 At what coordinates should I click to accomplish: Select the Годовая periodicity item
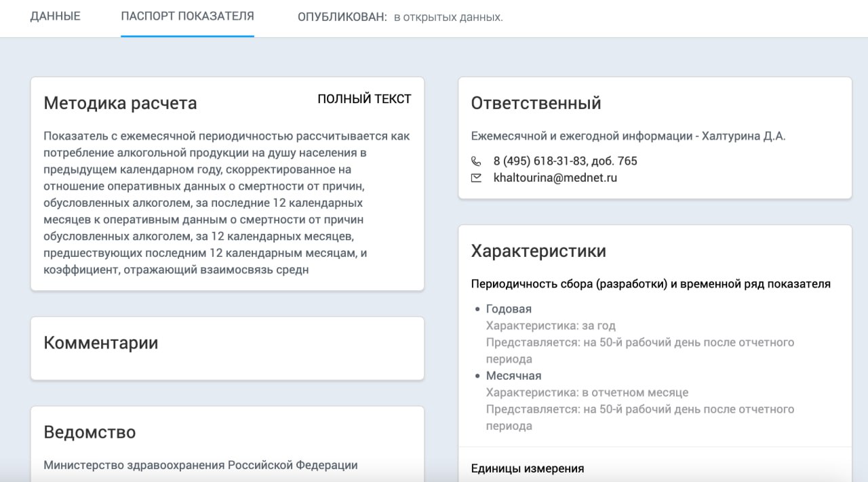tap(509, 309)
